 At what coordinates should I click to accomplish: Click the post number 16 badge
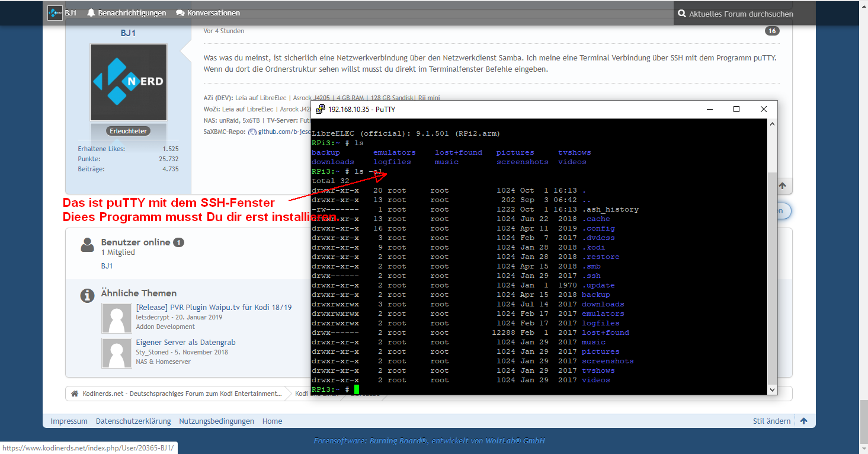(x=772, y=31)
